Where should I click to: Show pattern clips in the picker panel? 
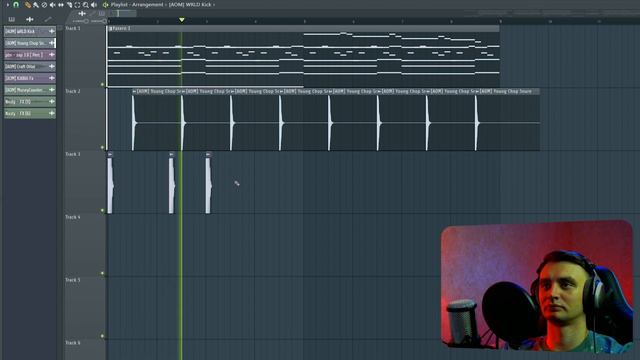(x=12, y=19)
